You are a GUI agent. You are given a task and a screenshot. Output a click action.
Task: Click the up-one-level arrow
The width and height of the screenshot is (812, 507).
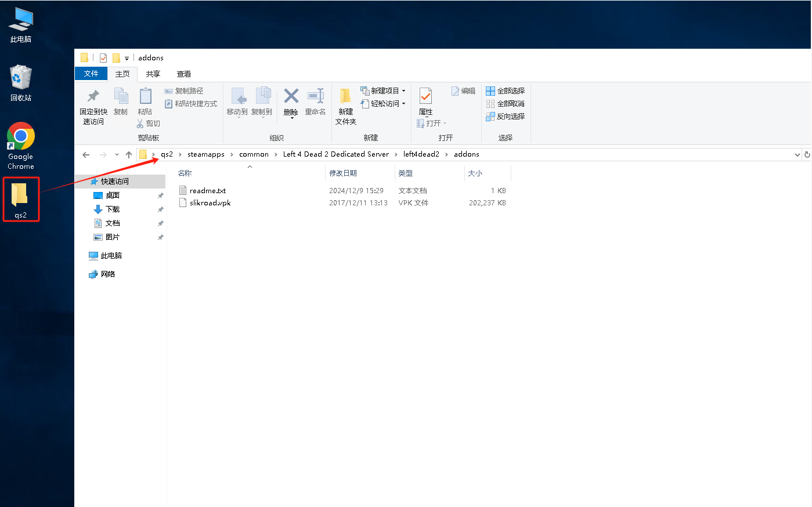click(x=129, y=154)
